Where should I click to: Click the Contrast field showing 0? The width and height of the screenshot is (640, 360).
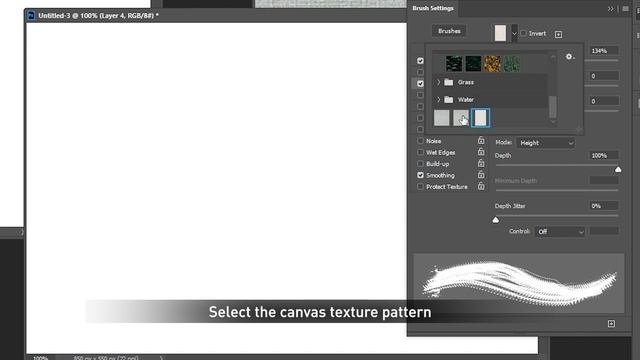[x=603, y=101]
